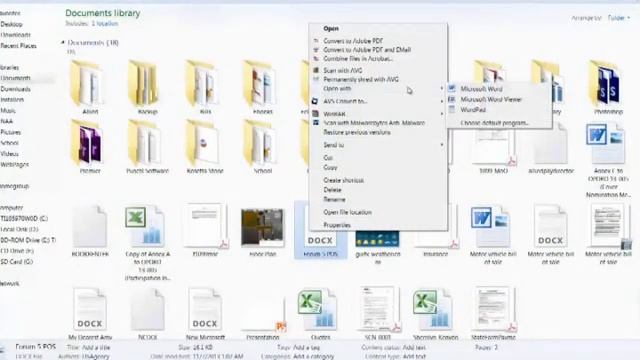Open the Kids folder
The image size is (640, 360).
click(x=205, y=87)
